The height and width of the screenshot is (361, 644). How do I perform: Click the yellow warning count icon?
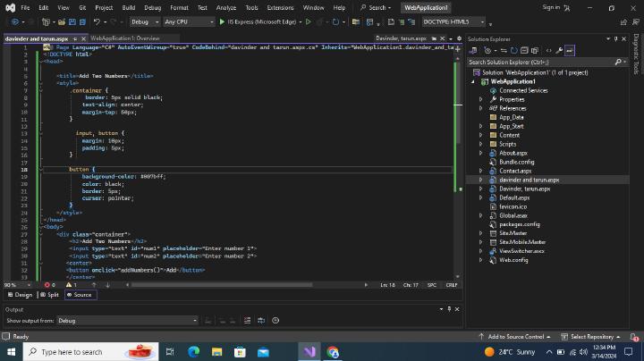[x=69, y=285]
